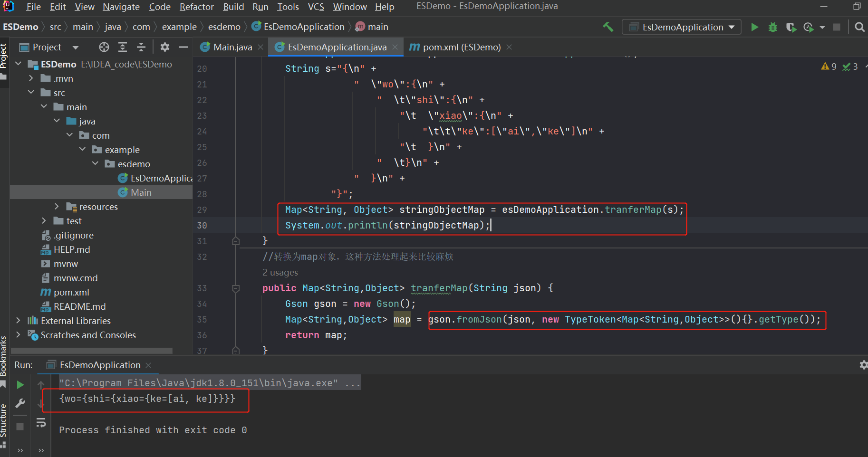The image size is (868, 457).
Task: Click EsDemoApplication breadcrumb in navigation bar
Action: coord(298,27)
